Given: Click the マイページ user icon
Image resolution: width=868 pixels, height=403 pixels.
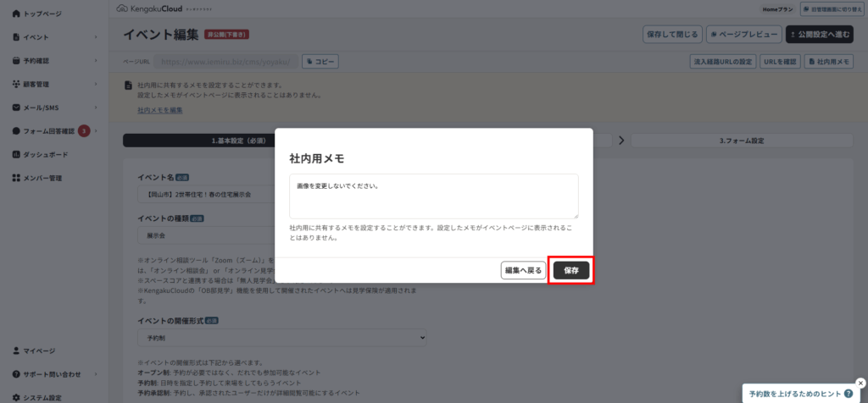Looking at the screenshot, I should point(16,351).
